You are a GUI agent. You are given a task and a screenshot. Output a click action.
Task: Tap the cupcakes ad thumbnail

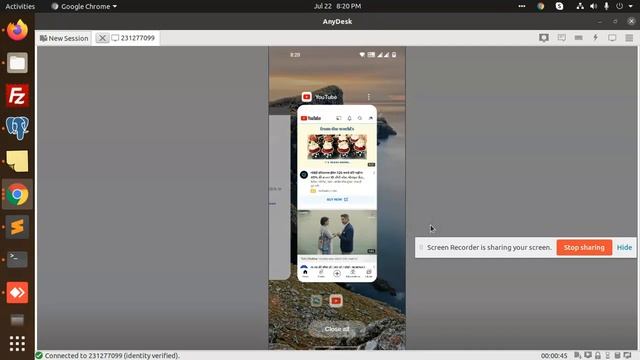pos(337,147)
